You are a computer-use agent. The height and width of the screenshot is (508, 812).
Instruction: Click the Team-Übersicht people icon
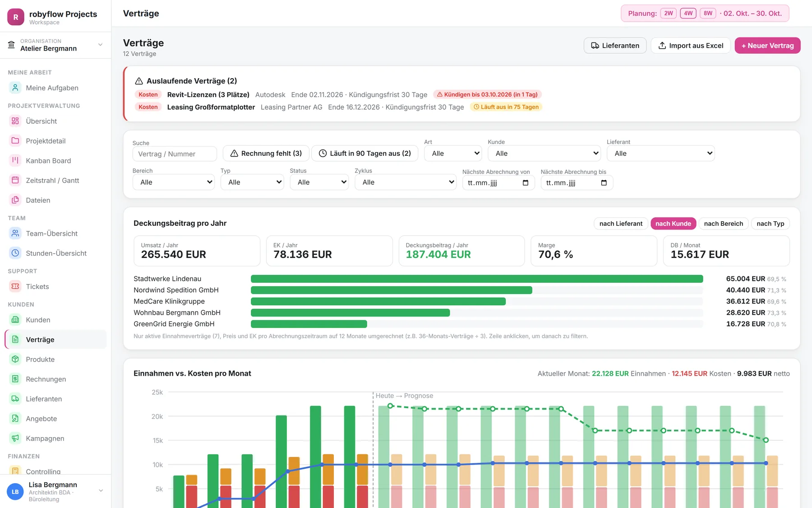pos(15,233)
